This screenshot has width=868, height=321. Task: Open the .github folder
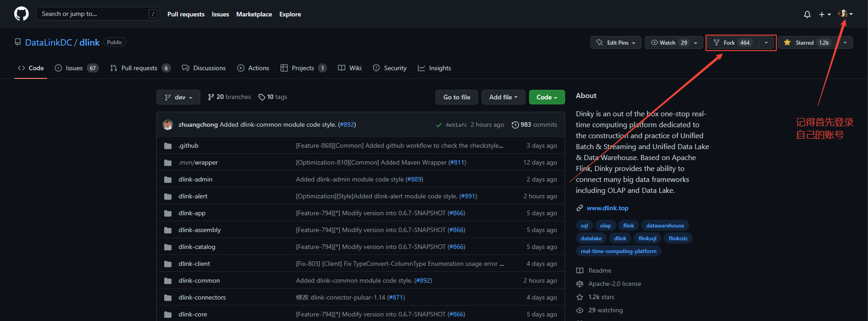click(188, 145)
